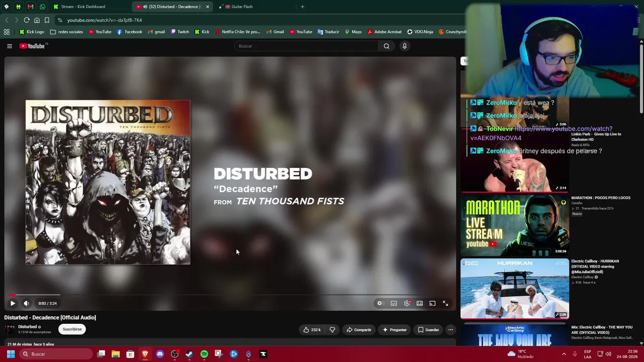Click the Preguntar button
644x362 pixels.
point(394,330)
